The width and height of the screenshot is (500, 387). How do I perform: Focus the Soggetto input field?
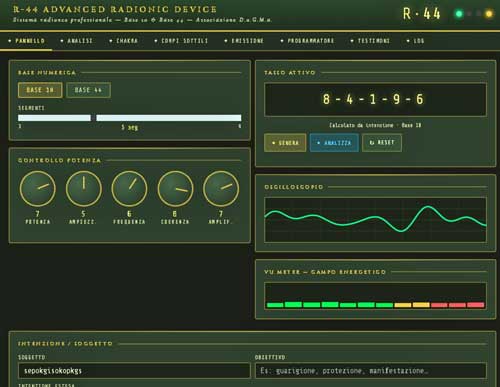click(x=134, y=371)
